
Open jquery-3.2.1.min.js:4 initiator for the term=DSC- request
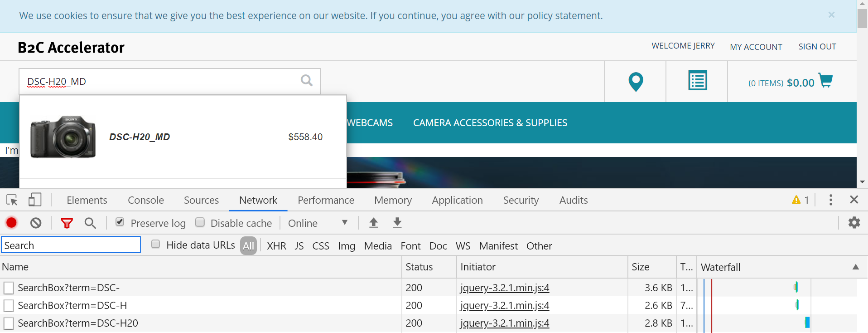pyautogui.click(x=505, y=288)
